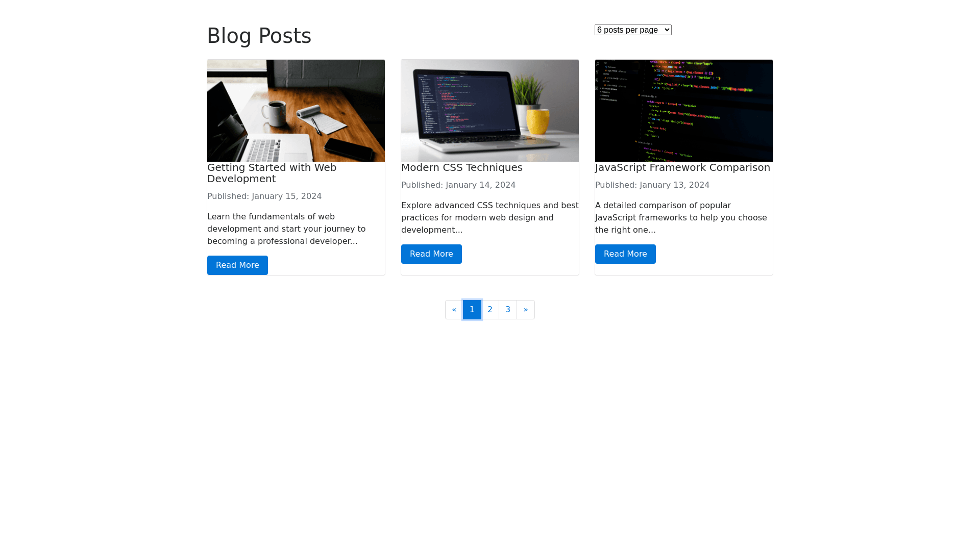The height and width of the screenshot is (551, 980).
Task: Click the colorful code screen image
Action: pyautogui.click(x=684, y=111)
